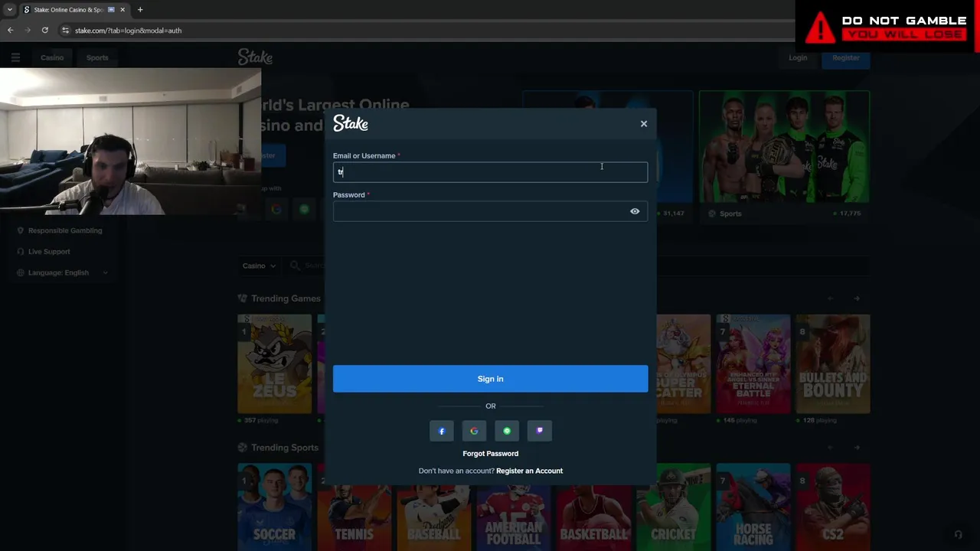
Task: Toggle password visibility eye icon
Action: pos(635,211)
